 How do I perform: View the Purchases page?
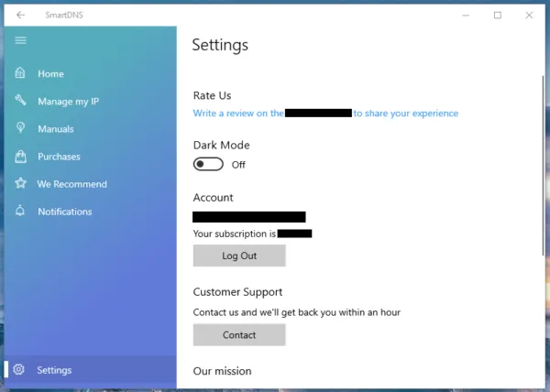90,157
